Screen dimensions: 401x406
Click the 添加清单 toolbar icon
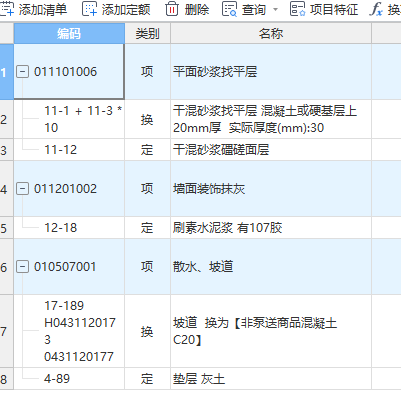pos(7,9)
